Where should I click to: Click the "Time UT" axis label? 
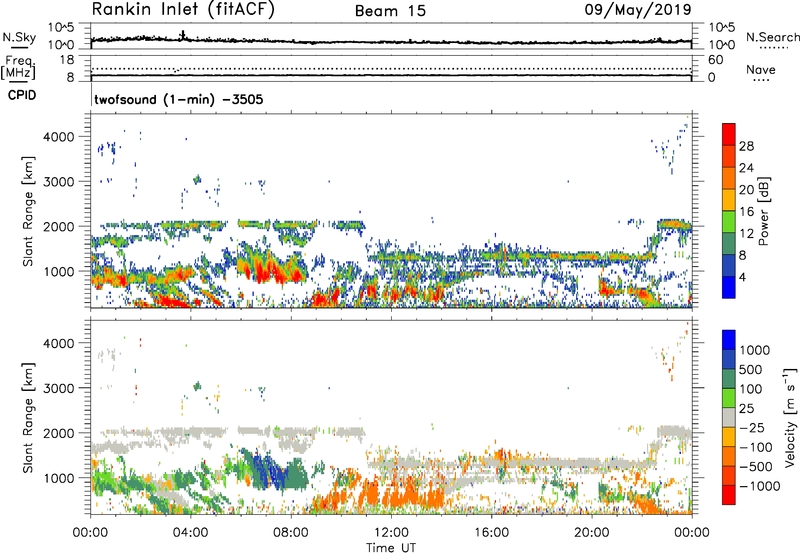pos(391,548)
